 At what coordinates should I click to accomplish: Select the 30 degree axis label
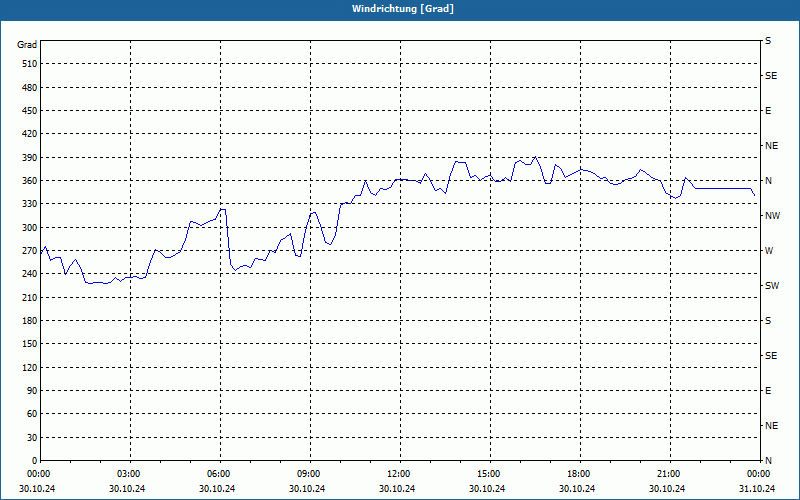click(x=32, y=437)
